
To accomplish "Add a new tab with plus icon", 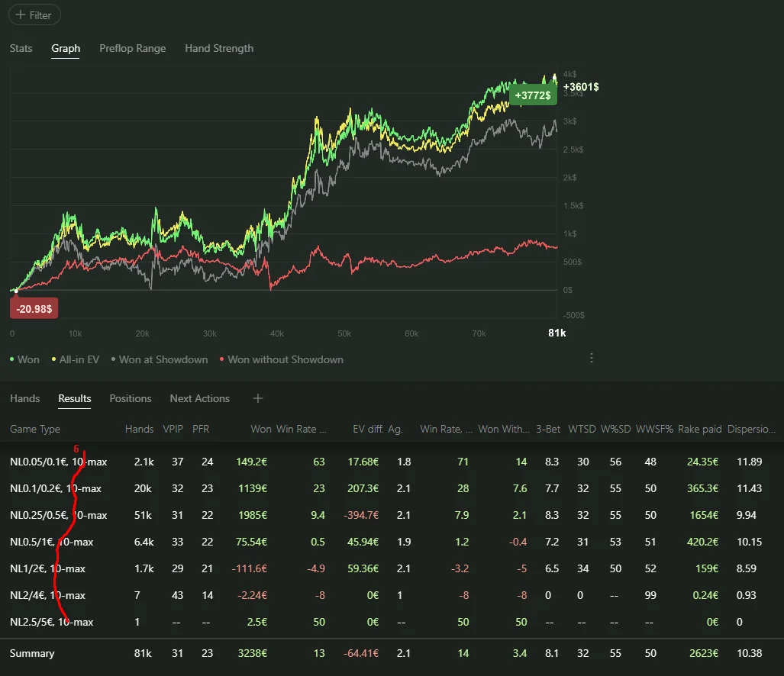I will tap(258, 398).
